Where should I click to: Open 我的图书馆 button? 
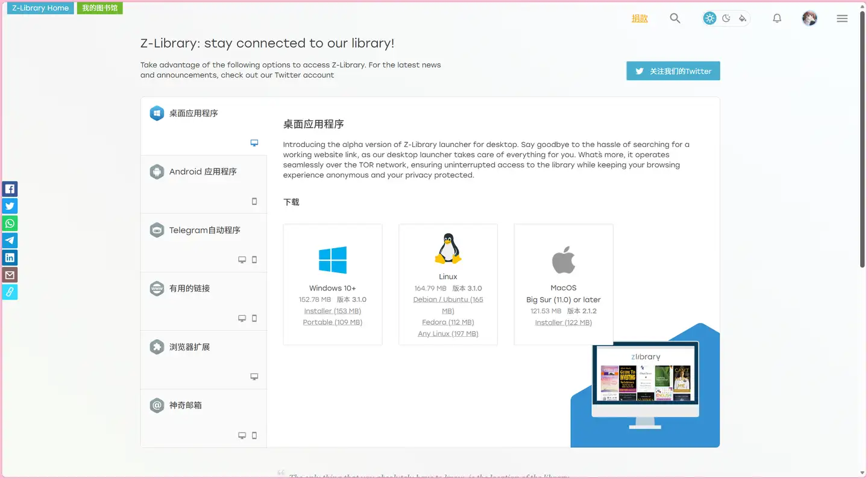click(100, 8)
